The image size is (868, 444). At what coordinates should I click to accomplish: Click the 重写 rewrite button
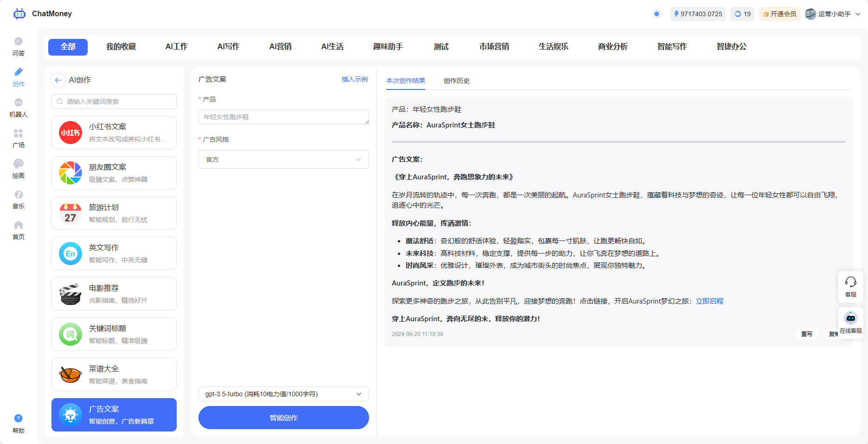pyautogui.click(x=807, y=334)
